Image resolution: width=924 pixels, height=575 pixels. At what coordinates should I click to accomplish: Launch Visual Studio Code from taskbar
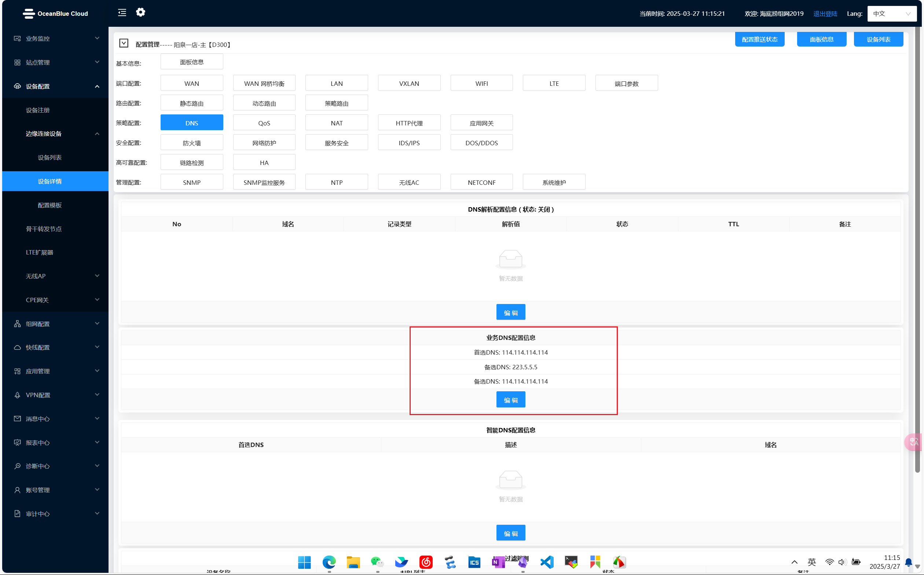547,562
